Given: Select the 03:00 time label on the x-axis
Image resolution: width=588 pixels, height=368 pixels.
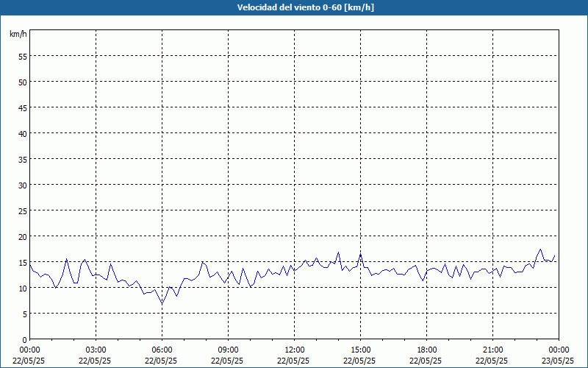Looking at the screenshot, I should pyautogui.click(x=96, y=349).
